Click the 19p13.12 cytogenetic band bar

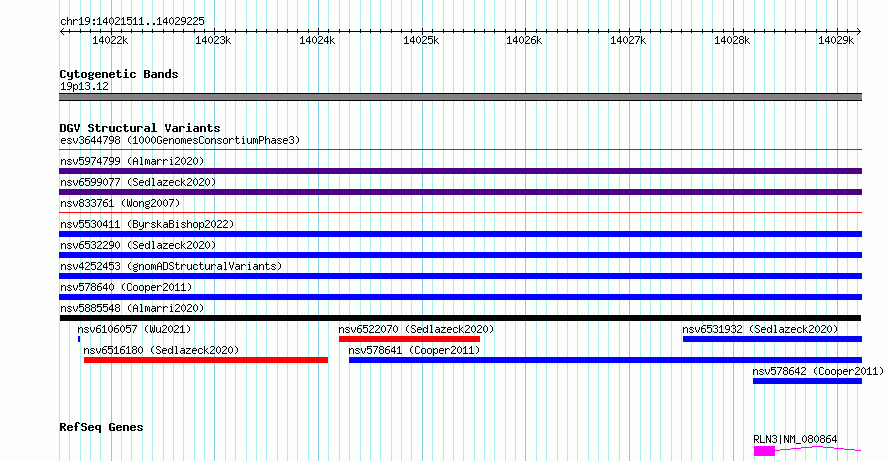coord(460,97)
